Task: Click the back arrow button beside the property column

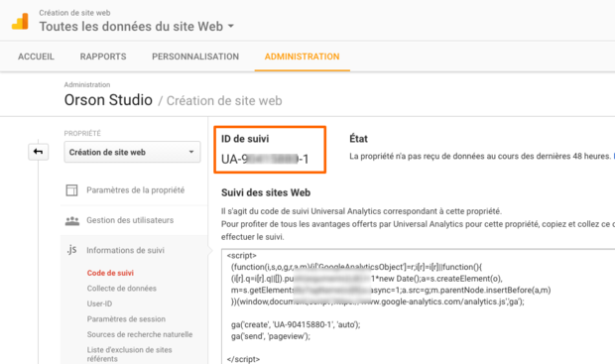Action: (x=38, y=152)
